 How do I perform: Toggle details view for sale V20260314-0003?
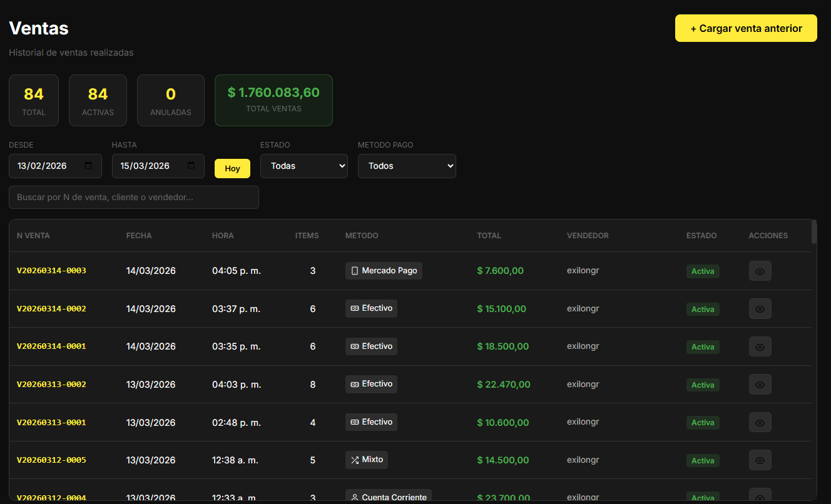click(x=760, y=271)
